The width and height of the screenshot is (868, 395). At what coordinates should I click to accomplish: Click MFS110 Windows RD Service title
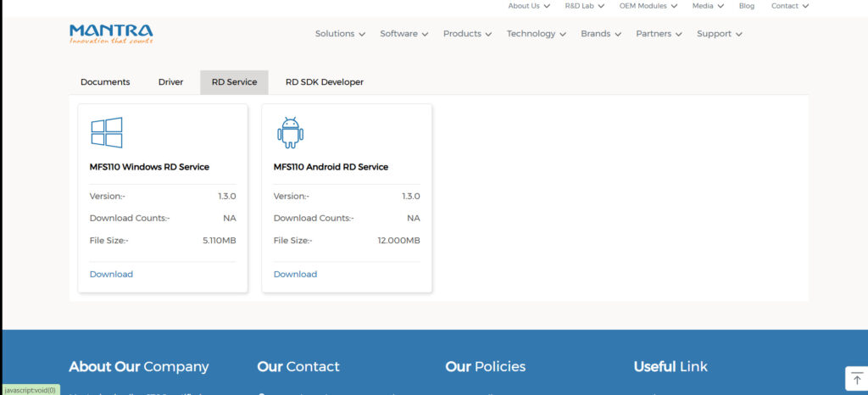click(x=149, y=167)
